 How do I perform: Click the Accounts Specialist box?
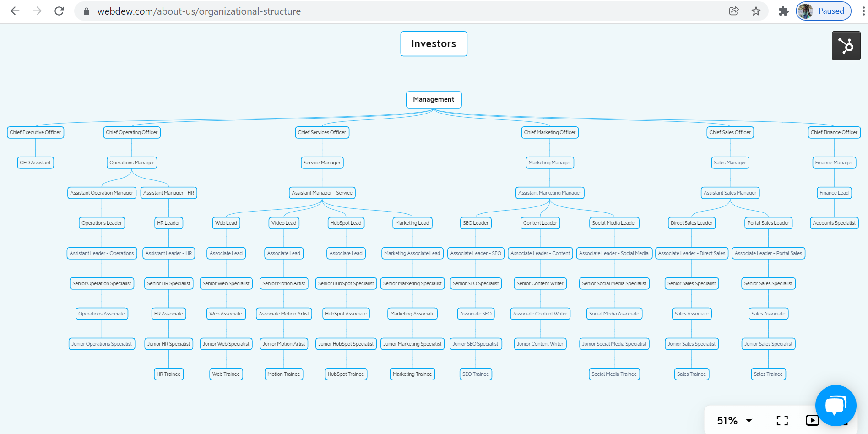[x=834, y=223]
